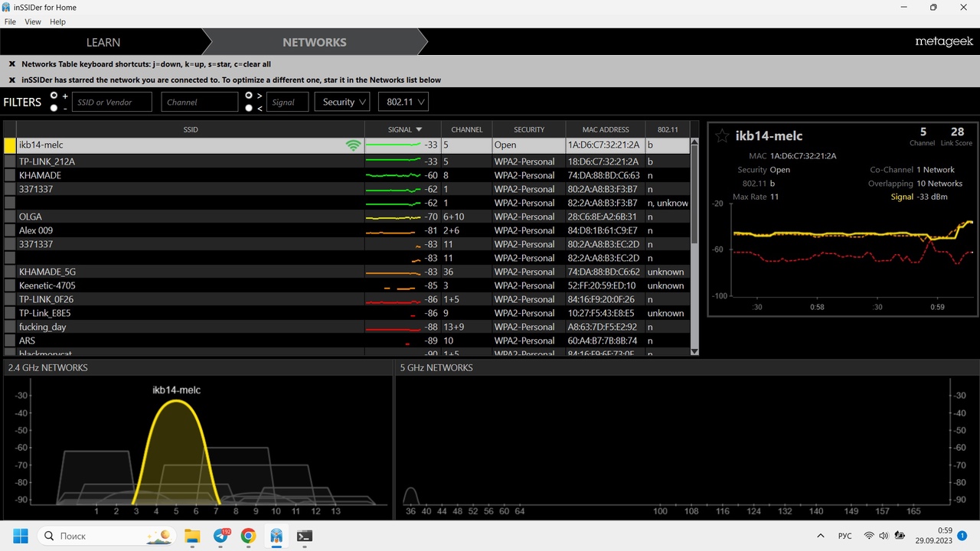
Task: Toggle star box for TP-LINK_212A row
Action: (10, 161)
